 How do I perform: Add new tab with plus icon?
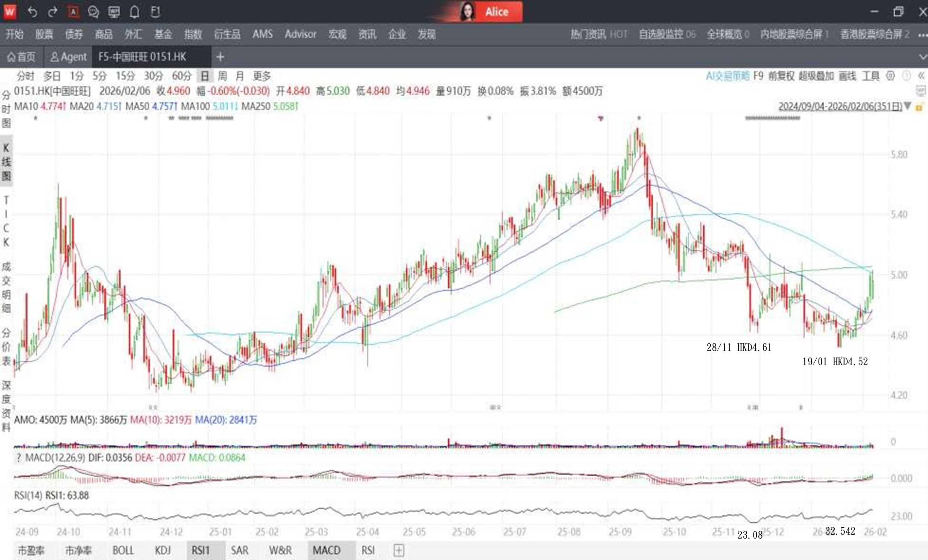click(x=220, y=57)
